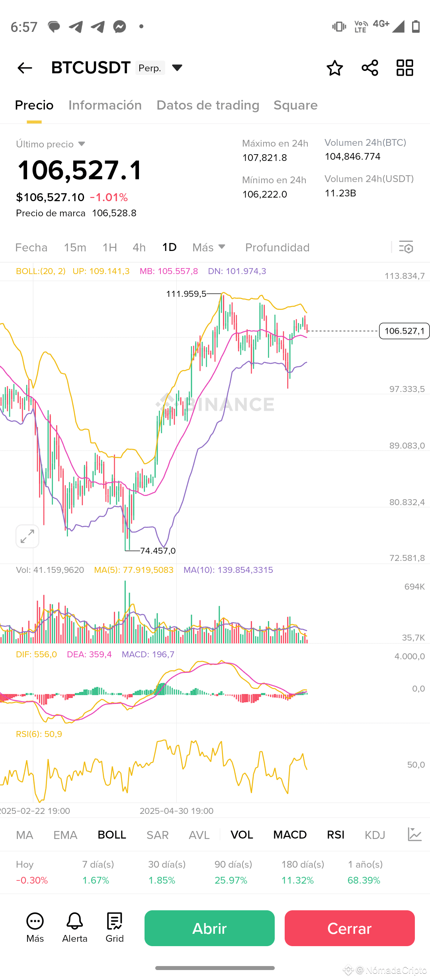
Task: Select the 1D timeframe
Action: coord(169,247)
